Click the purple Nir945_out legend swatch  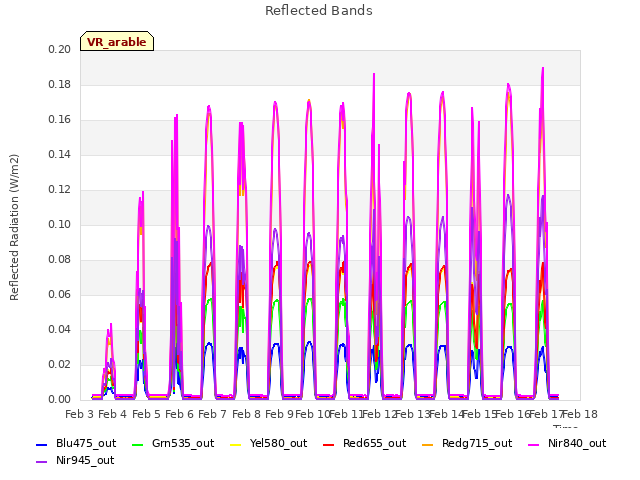pyautogui.click(x=42, y=462)
